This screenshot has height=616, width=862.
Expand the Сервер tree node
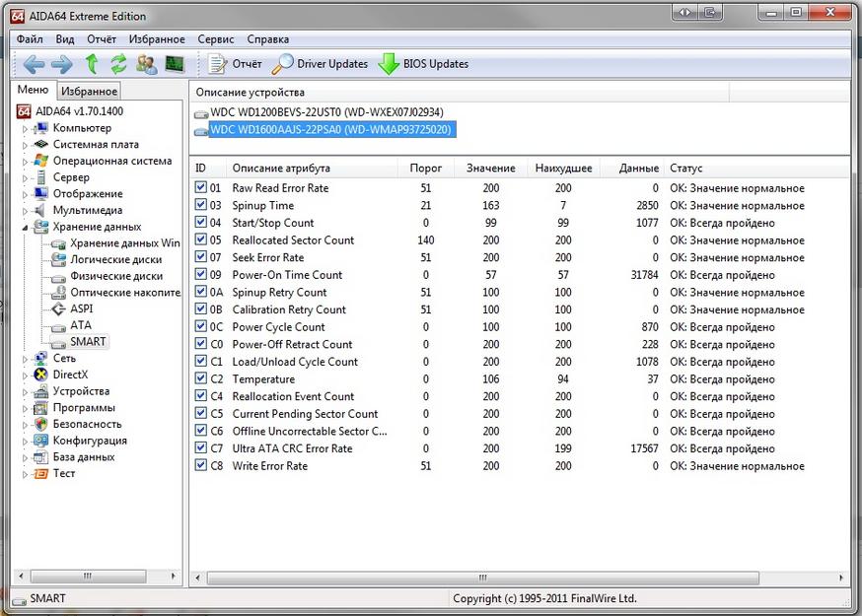(25, 178)
